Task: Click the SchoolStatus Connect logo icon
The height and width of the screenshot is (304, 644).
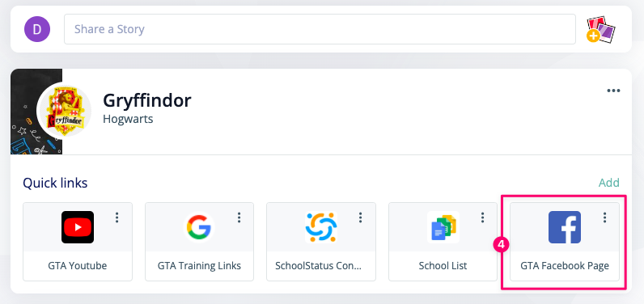Action: (x=321, y=227)
